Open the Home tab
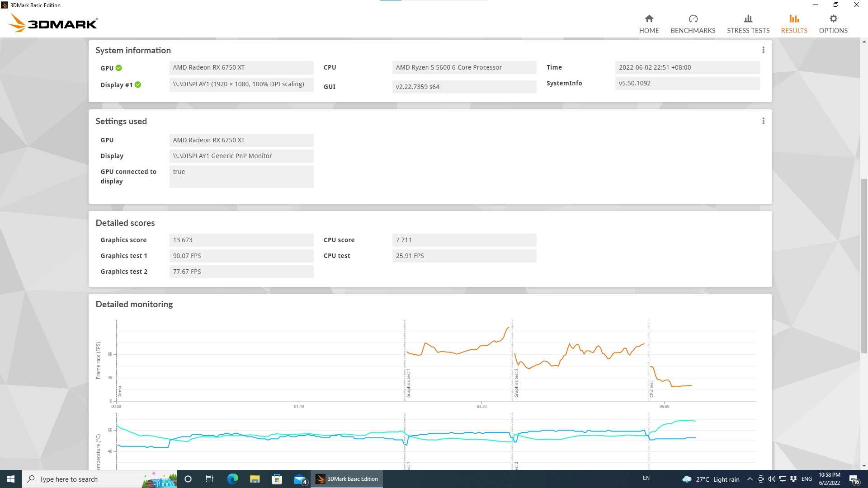The width and height of the screenshot is (868, 488). point(649,24)
